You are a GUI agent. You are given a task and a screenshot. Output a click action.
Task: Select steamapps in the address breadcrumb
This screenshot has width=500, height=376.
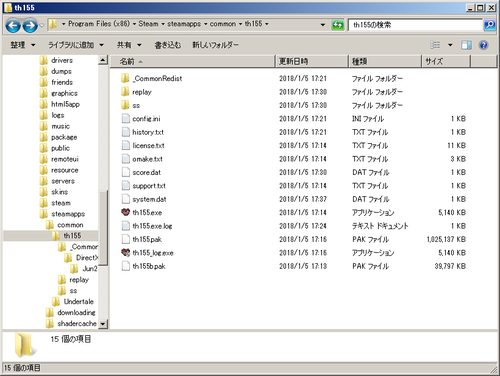click(x=184, y=24)
